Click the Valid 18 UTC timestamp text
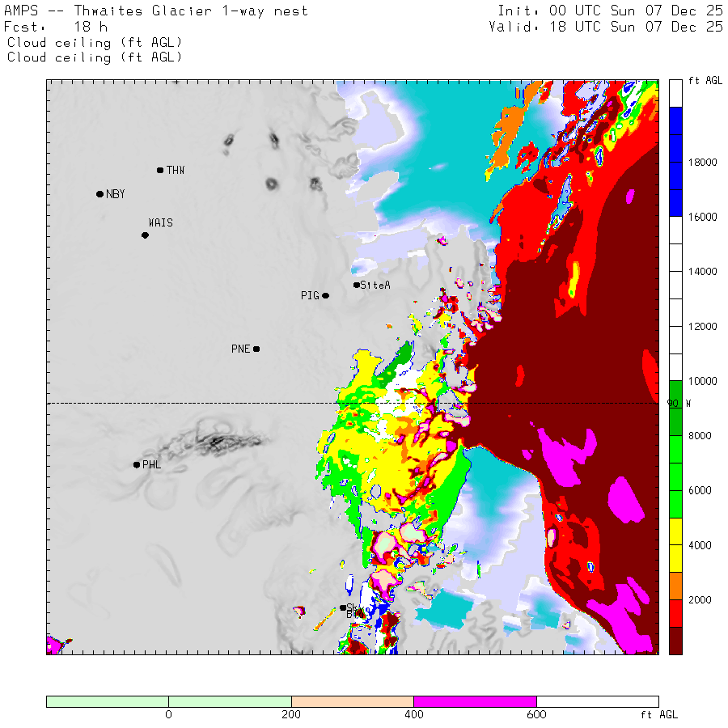The image size is (728, 728). (605, 27)
